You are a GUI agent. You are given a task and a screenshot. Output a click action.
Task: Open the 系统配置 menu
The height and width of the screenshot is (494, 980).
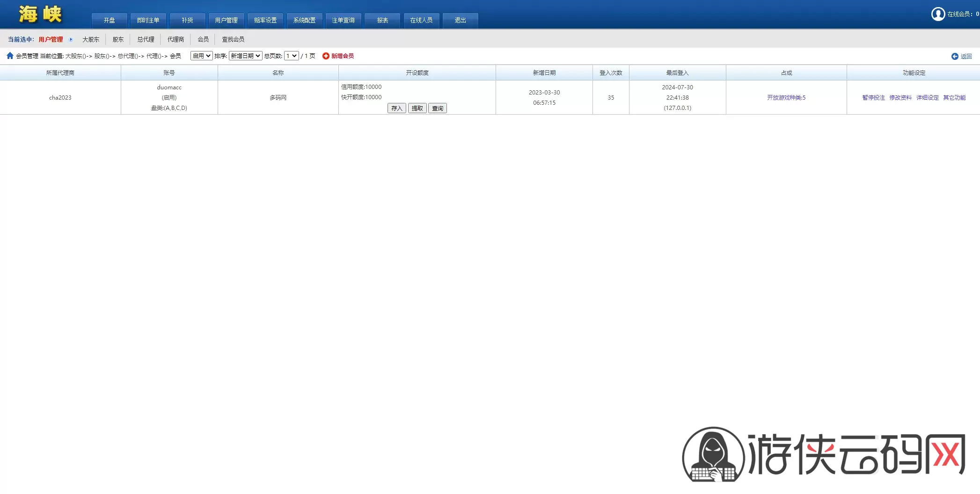coord(305,21)
